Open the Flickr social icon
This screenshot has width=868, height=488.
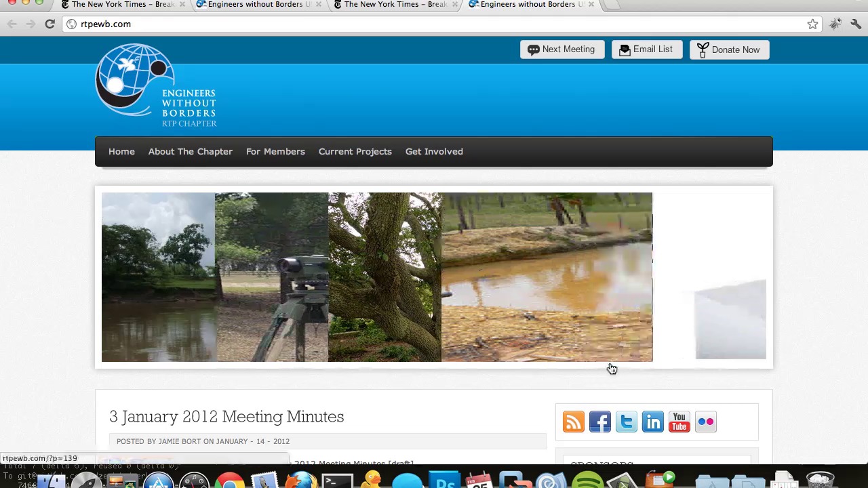coord(706,422)
